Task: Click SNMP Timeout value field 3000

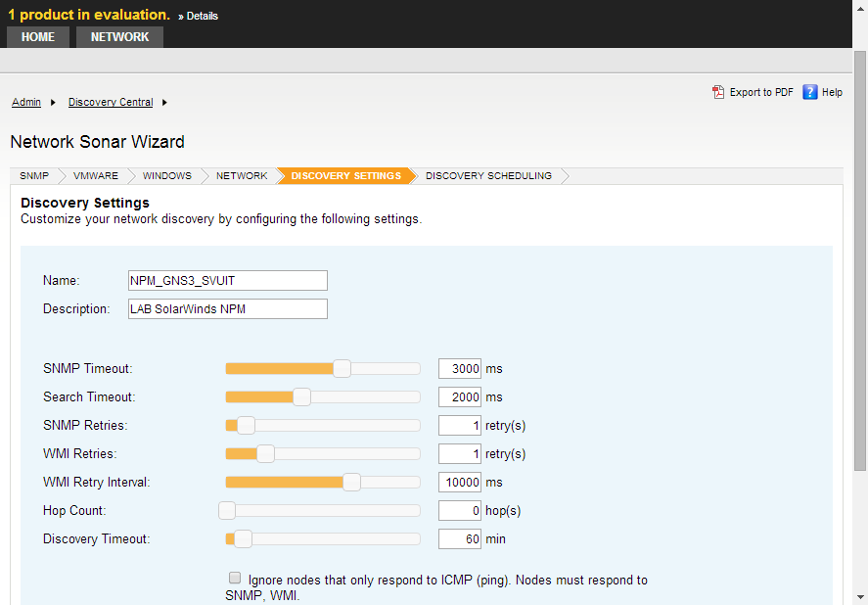Action: 460,368
